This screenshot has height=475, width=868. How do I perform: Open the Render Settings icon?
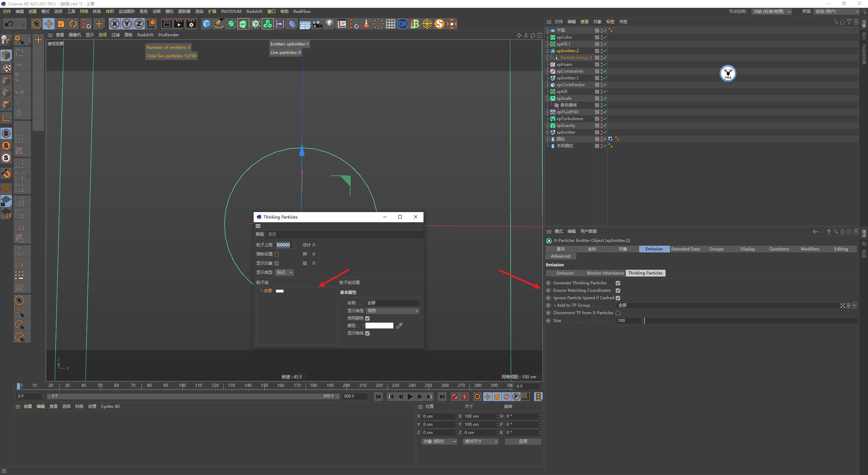[191, 24]
